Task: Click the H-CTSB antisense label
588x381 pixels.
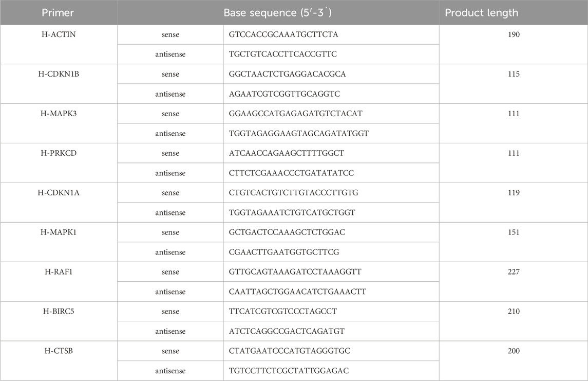Action: tap(170, 371)
